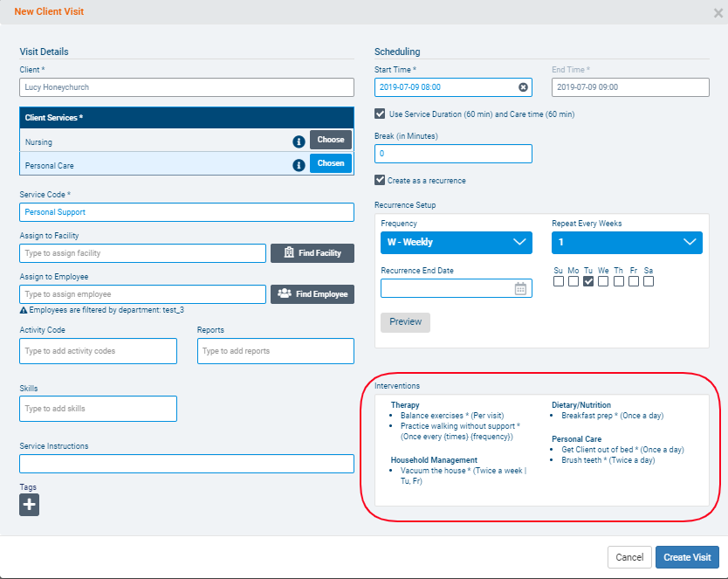
Task: Click the Personal Care info icon
Action: [299, 164]
